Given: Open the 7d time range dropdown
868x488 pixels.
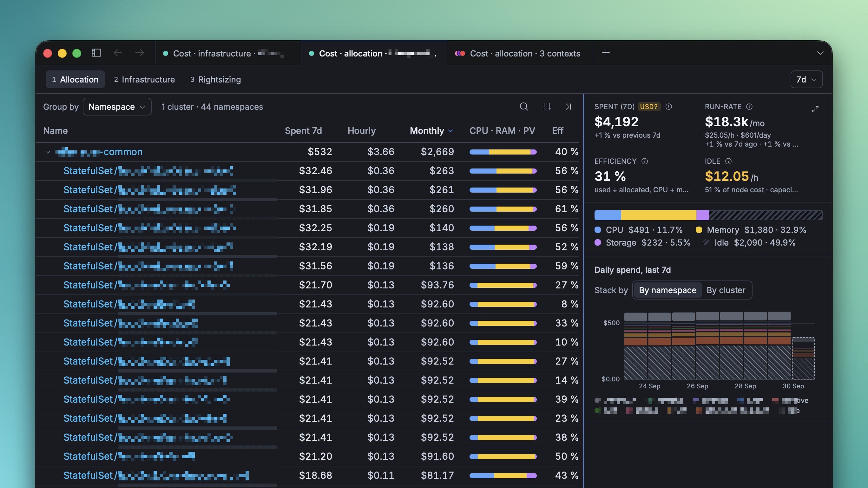Looking at the screenshot, I should tap(806, 80).
